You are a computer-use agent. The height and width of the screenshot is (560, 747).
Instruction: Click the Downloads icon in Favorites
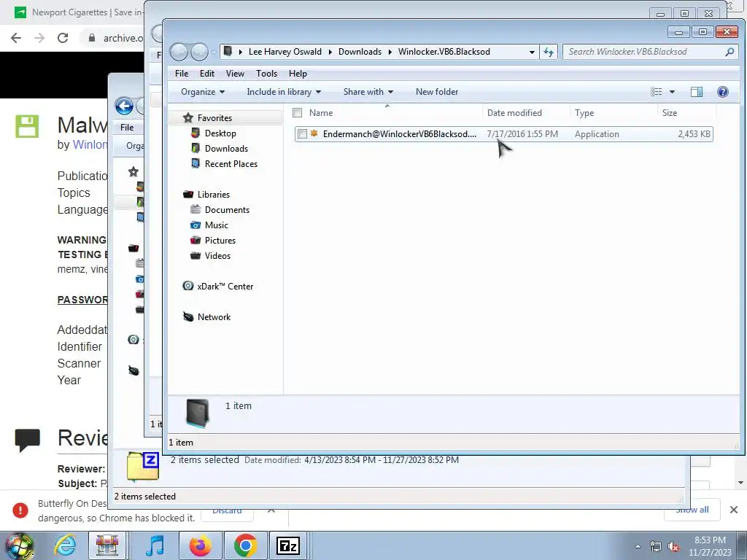click(x=196, y=148)
